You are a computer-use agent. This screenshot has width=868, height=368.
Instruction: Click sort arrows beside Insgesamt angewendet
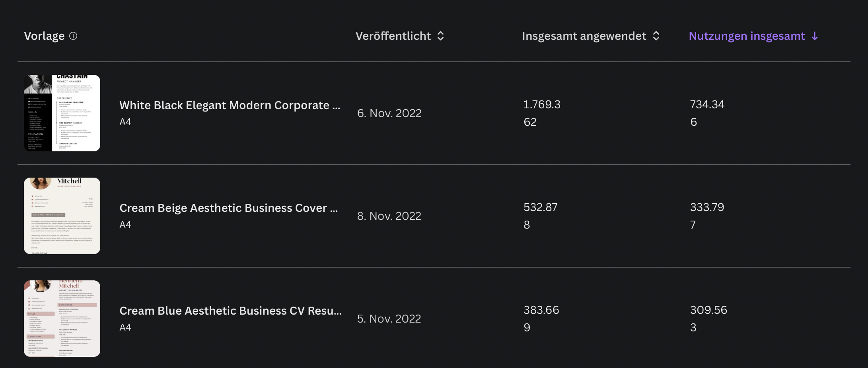[x=656, y=36]
